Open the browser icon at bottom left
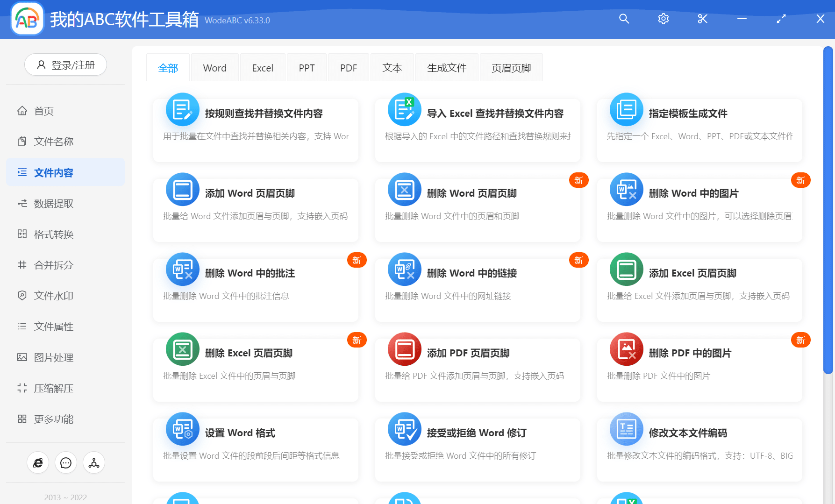The width and height of the screenshot is (835, 504). tap(38, 462)
